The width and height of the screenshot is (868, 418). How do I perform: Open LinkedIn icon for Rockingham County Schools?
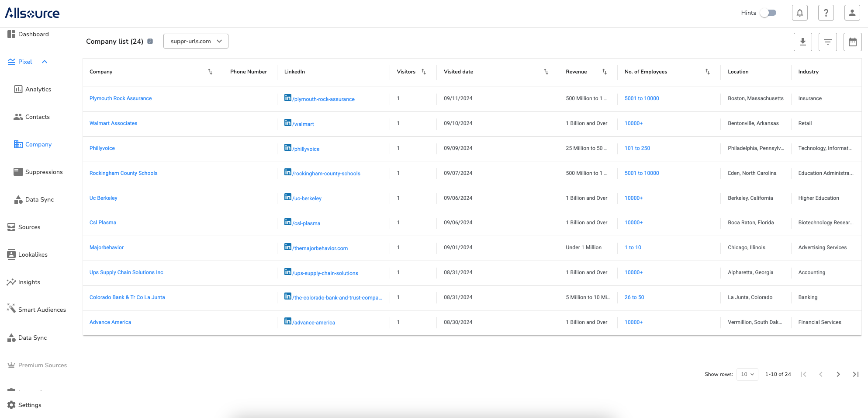(288, 172)
